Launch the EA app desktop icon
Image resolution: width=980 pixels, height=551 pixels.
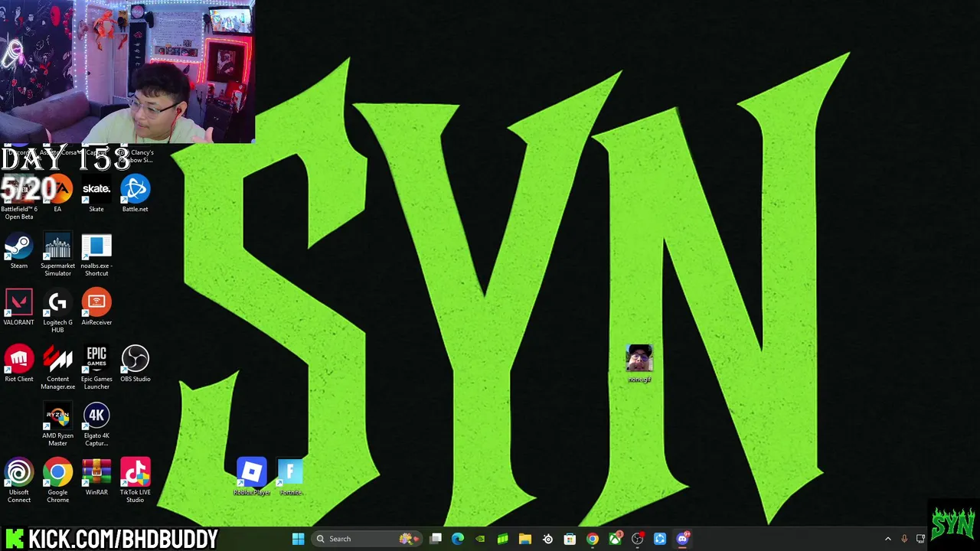coord(57,194)
